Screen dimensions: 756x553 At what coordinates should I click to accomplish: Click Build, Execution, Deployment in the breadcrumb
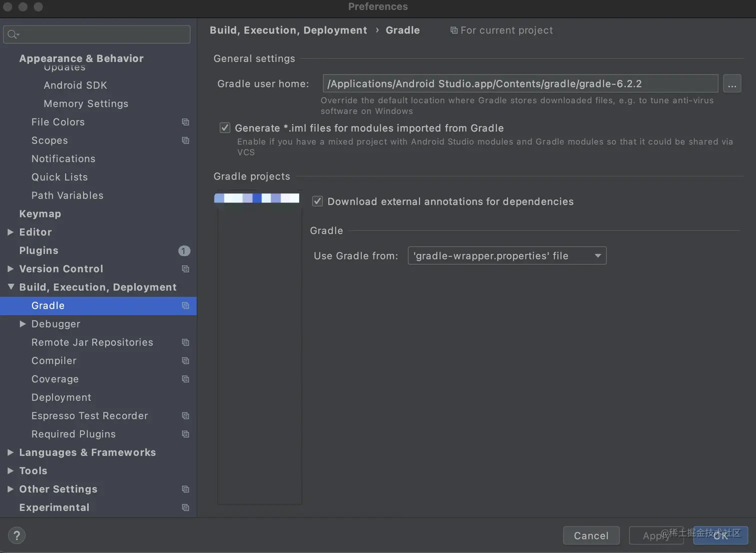(x=288, y=30)
